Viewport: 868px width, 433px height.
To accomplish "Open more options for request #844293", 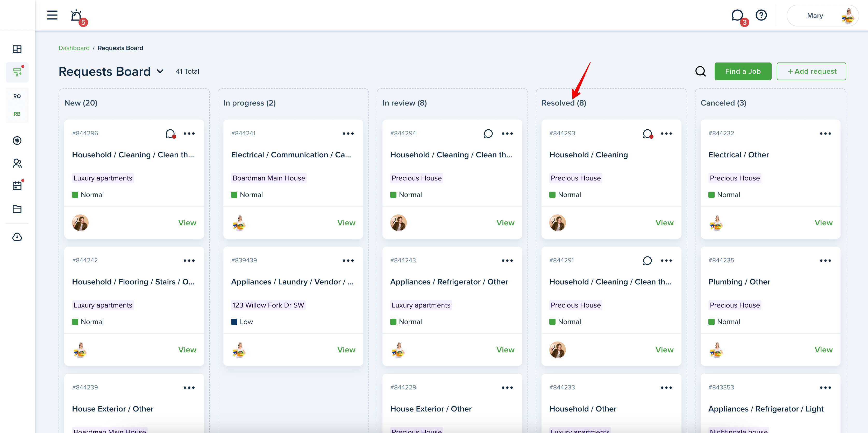I will (x=666, y=134).
